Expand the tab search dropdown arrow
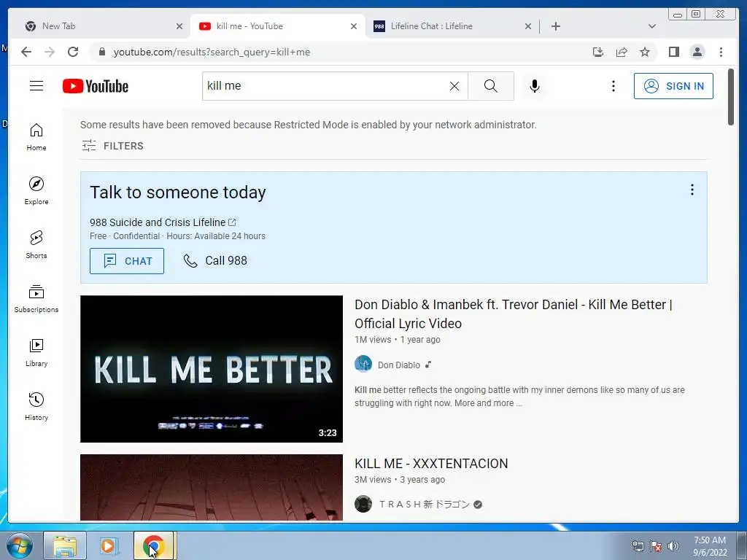747x560 pixels. tap(651, 26)
